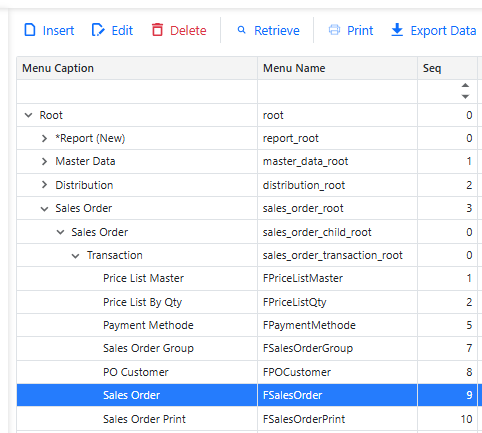Select the Print action
482x433 pixels.
click(351, 30)
